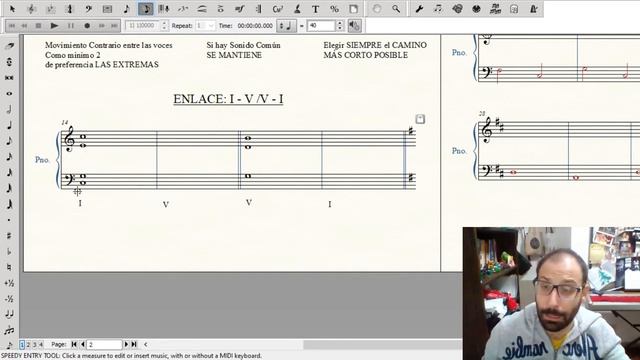
Task: Adjust the tempo value stepper arrows
Action: (x=340, y=26)
